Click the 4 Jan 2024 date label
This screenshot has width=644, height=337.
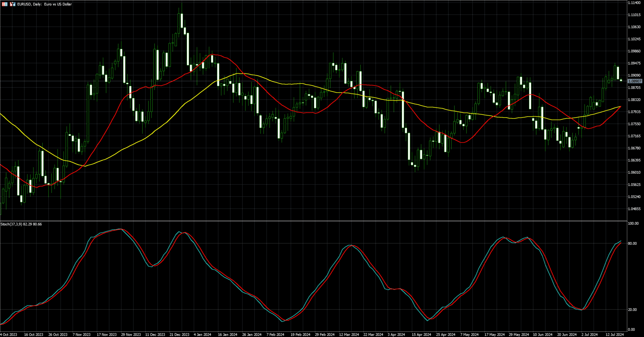203,335
